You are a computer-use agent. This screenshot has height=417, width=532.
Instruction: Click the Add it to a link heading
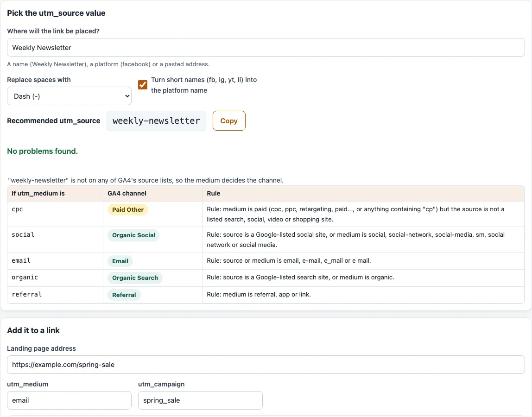[33, 330]
